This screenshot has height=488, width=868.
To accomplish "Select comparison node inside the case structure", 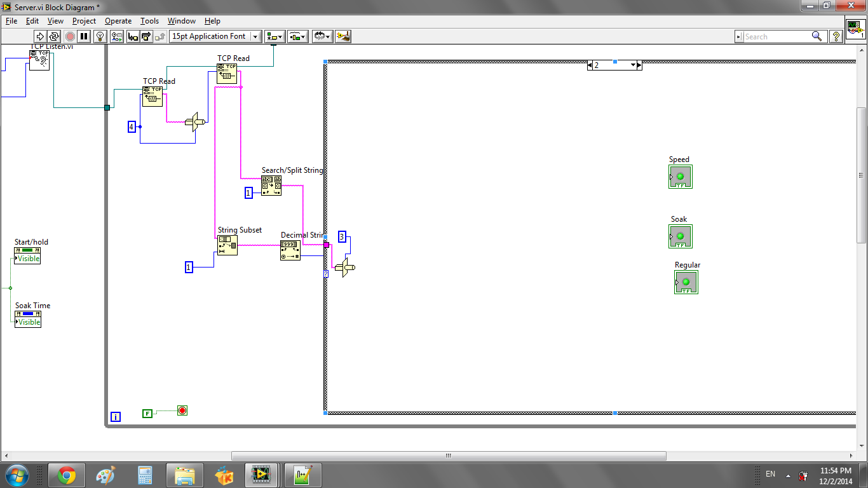I will click(x=344, y=268).
